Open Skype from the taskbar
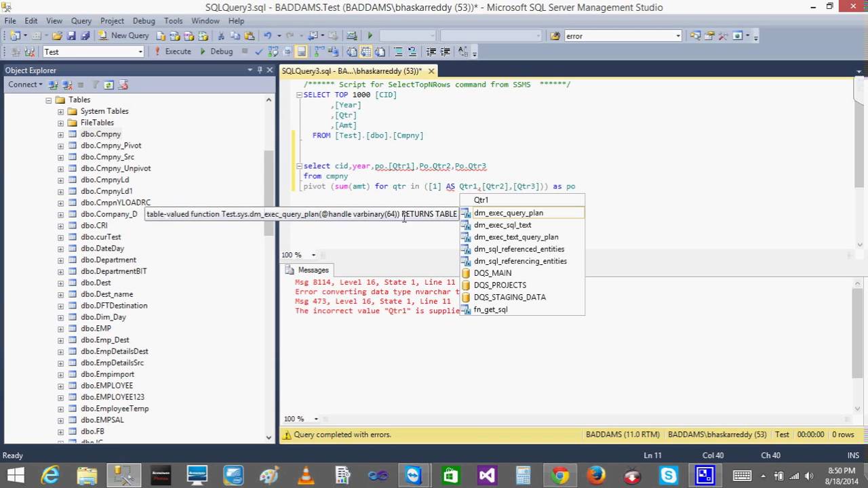This screenshot has width=868, height=488. point(669,475)
